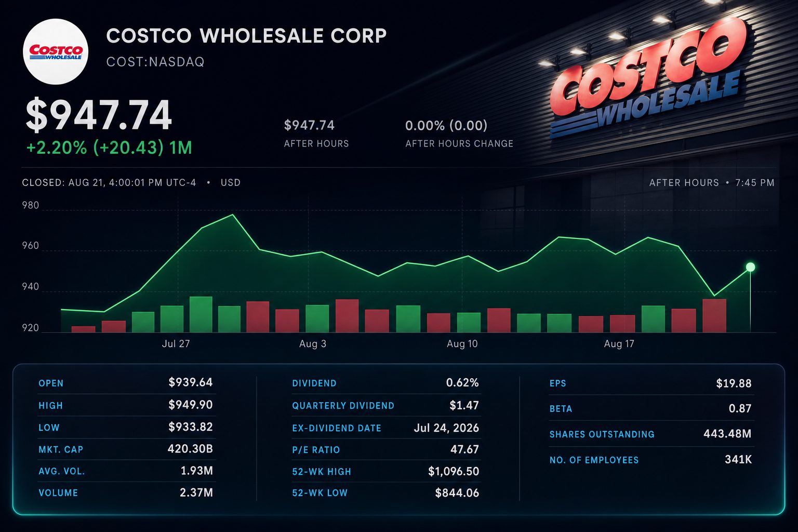The image size is (798, 532).
Task: Click the glowing end-of-line chart marker
Action: click(x=750, y=267)
